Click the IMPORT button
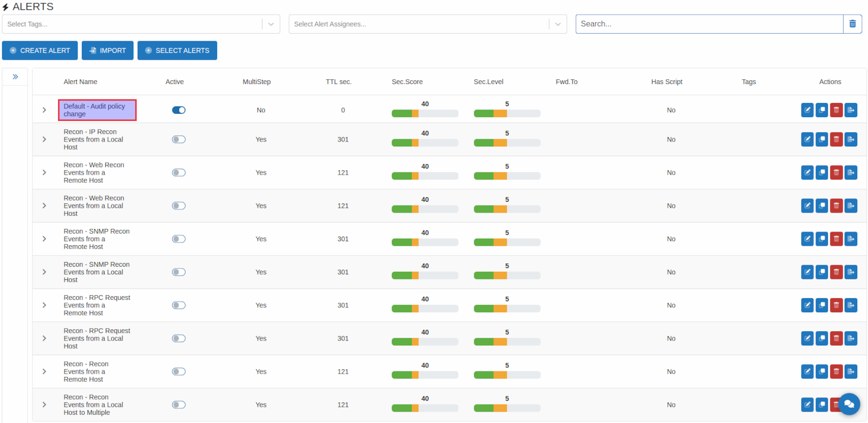This screenshot has width=868, height=423. [x=107, y=50]
